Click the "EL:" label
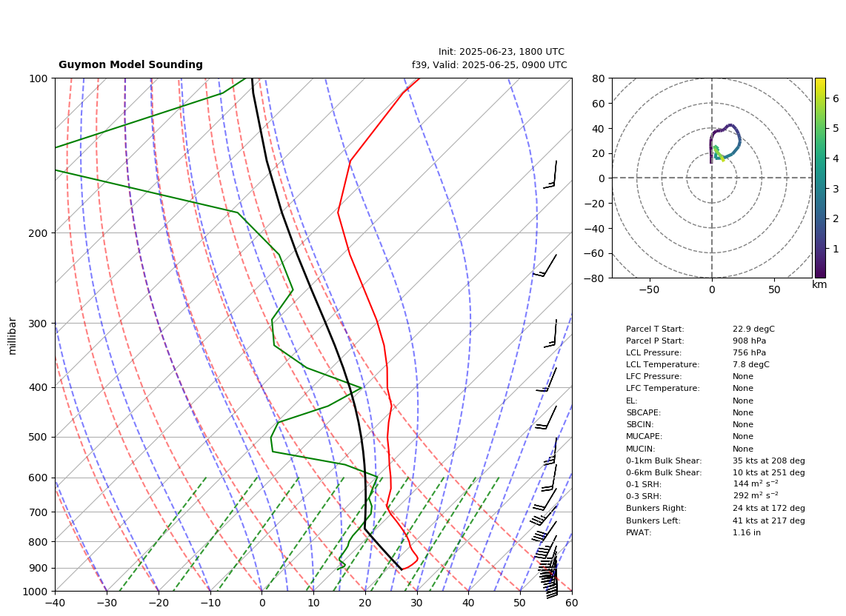This screenshot has width=846, height=616. tap(632, 401)
